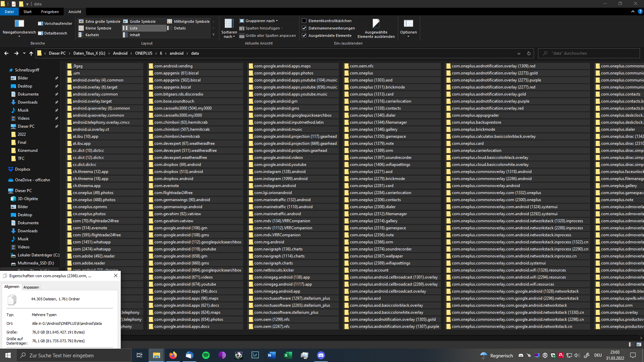
Task: Open Gruppieren nach dropdown
Action: click(x=259, y=21)
